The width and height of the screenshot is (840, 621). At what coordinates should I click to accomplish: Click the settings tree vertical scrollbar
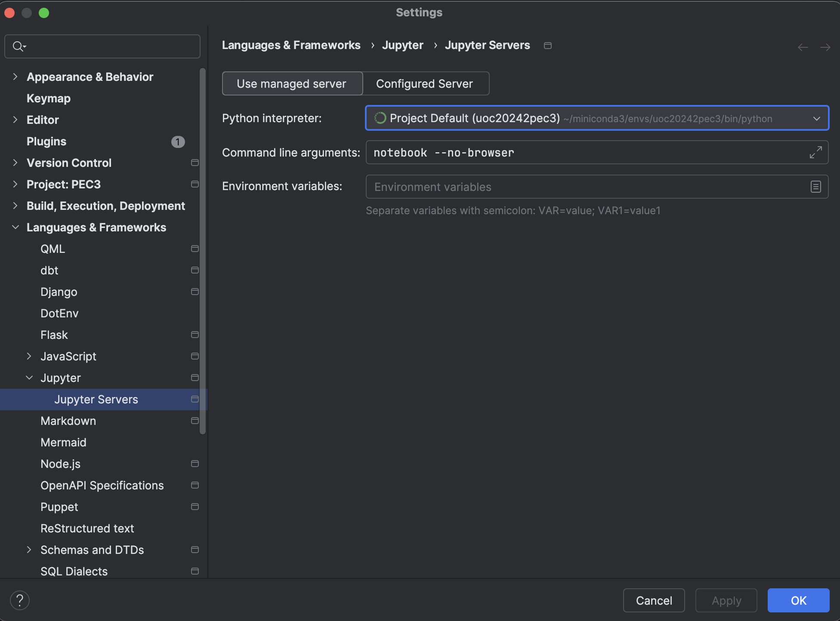pos(203,251)
